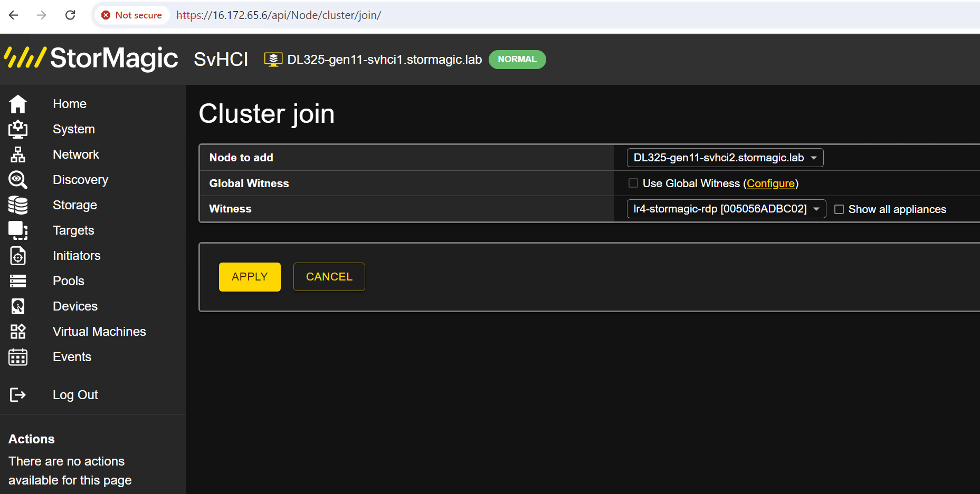
Task: Open the Witness appliance dropdown
Action: point(726,209)
